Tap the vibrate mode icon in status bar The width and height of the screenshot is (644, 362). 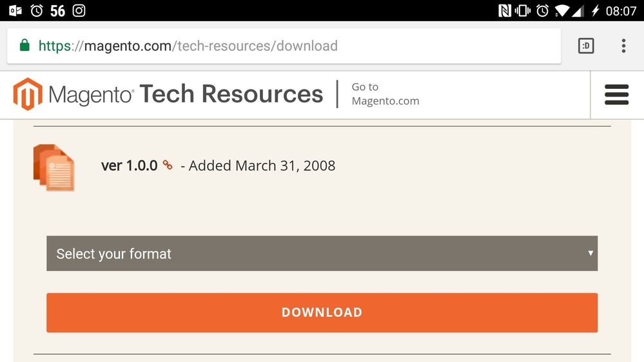(522, 11)
